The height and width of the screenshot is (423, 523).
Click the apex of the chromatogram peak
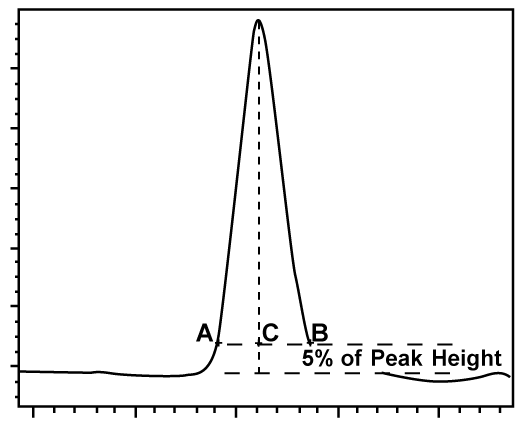point(258,21)
